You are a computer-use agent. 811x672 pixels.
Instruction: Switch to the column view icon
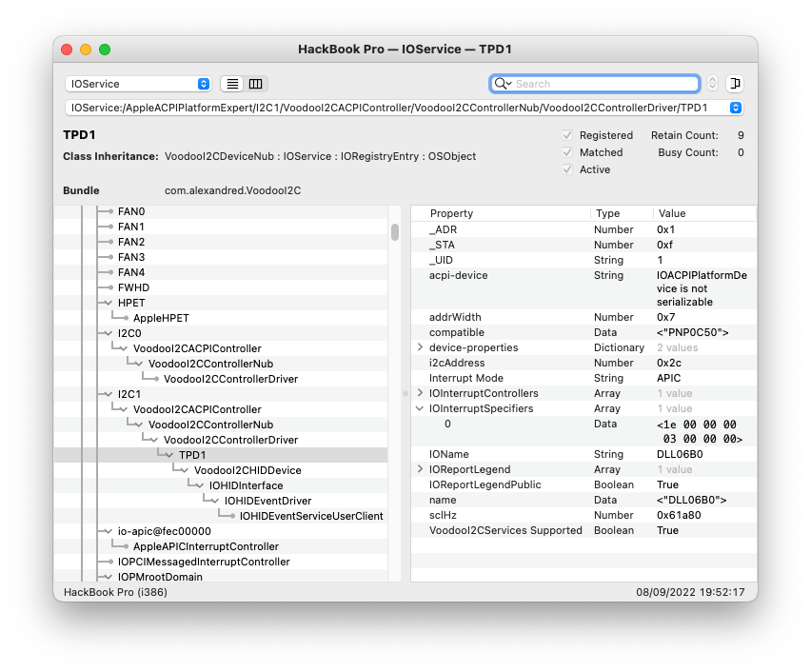(x=256, y=84)
